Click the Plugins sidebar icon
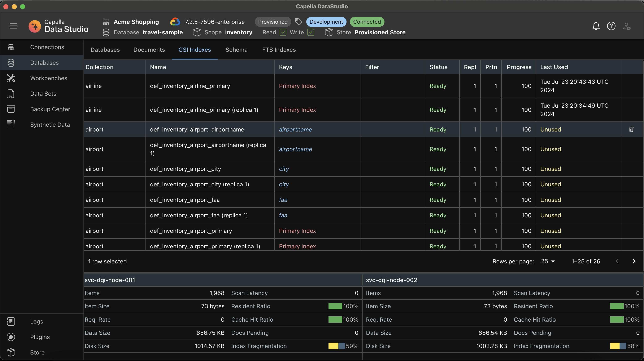The height and width of the screenshot is (361, 644). click(x=11, y=337)
